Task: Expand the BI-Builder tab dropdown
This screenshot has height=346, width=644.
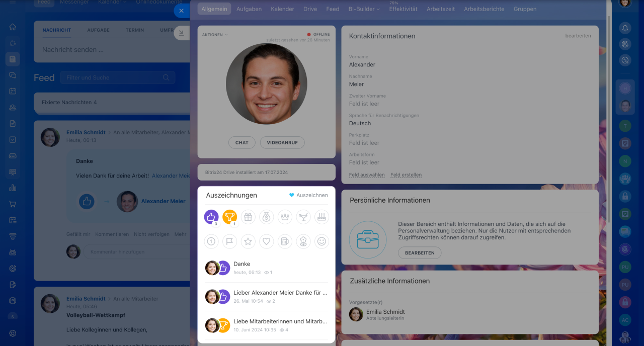Action: click(364, 9)
